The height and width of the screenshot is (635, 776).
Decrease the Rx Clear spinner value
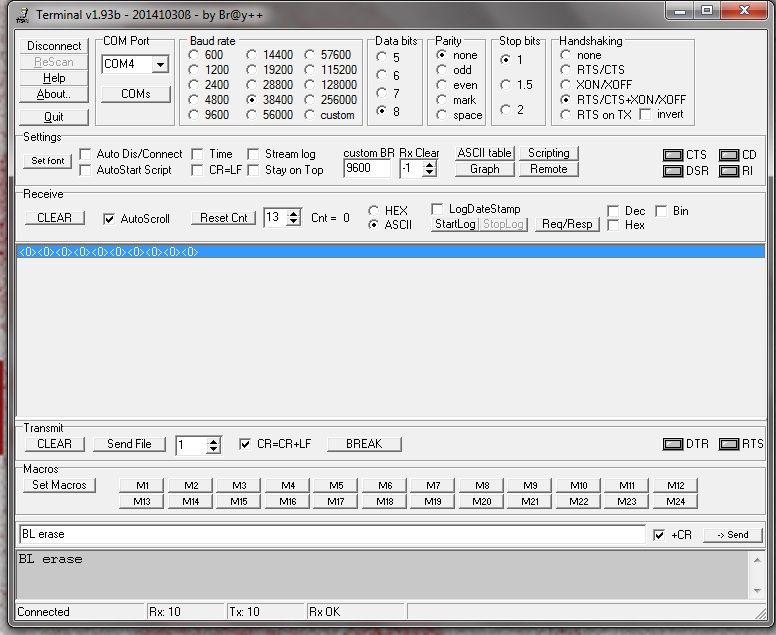pyautogui.click(x=430, y=173)
